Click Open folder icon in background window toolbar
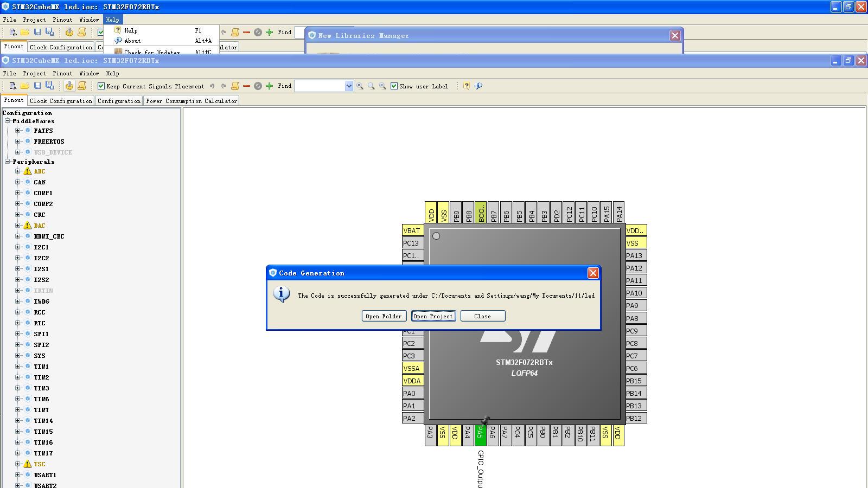 click(x=25, y=32)
